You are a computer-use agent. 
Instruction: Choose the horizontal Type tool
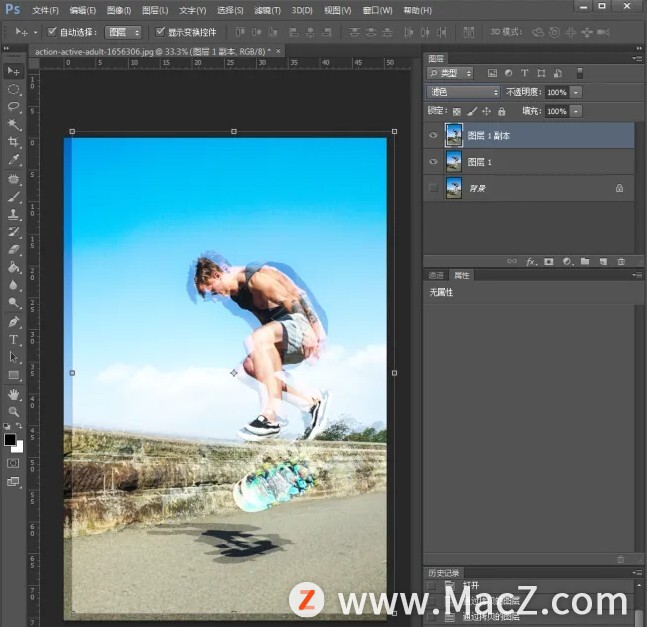(x=14, y=340)
